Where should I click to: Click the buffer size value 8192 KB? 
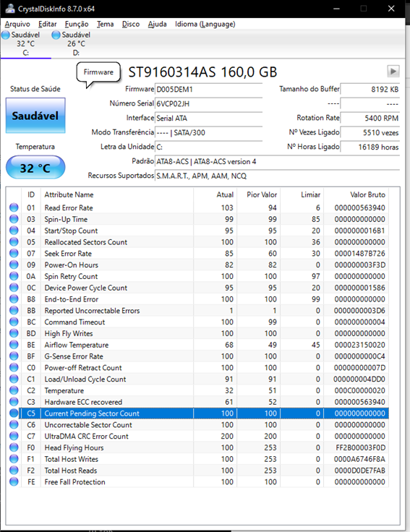click(x=370, y=89)
